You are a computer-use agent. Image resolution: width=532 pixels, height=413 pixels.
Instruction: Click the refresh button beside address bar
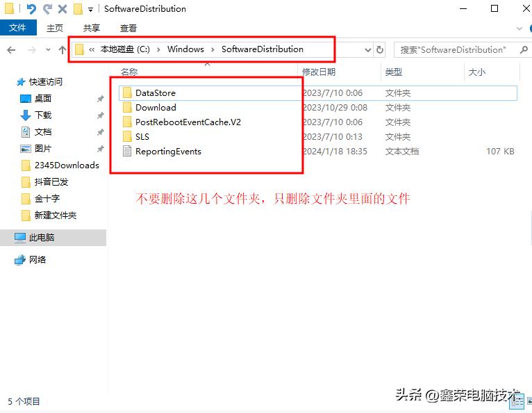pos(379,50)
